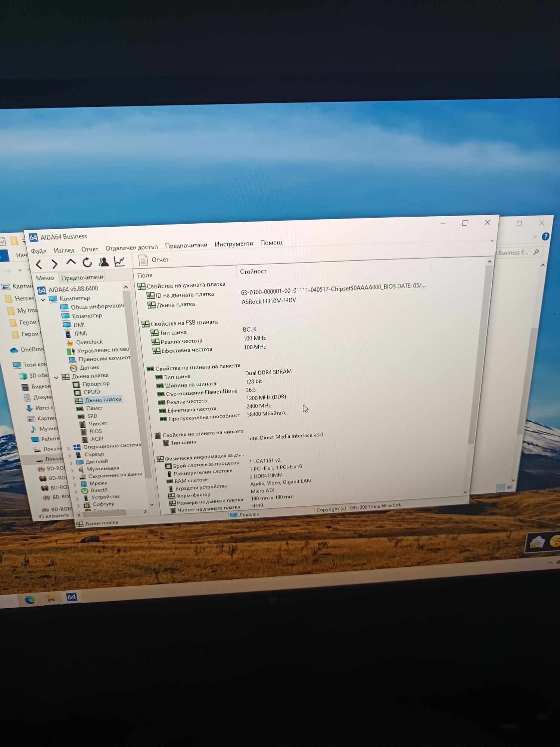560x747 pixels.
Task: Open File Explorer from the taskbar
Action: [x=50, y=598]
